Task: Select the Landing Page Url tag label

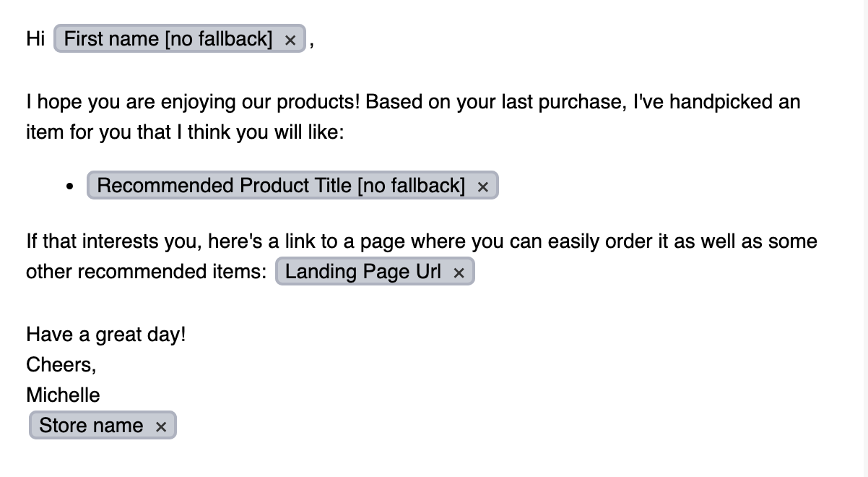Action: 363,272
